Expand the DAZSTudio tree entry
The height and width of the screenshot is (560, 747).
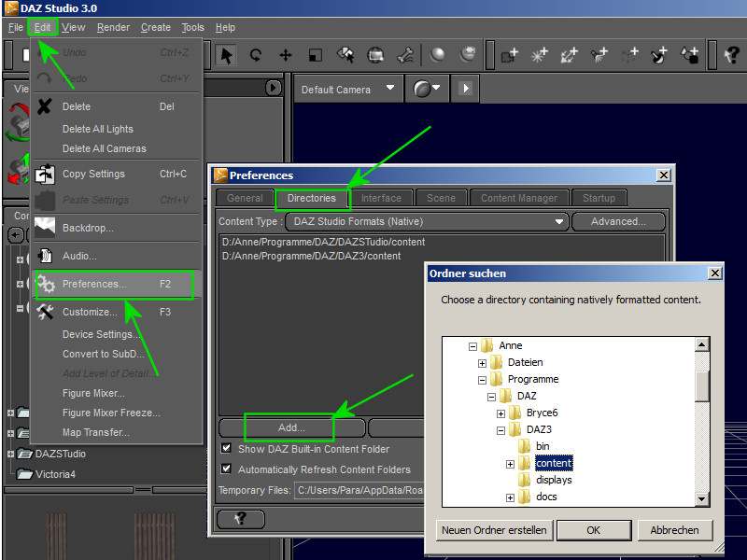click(x=10, y=454)
